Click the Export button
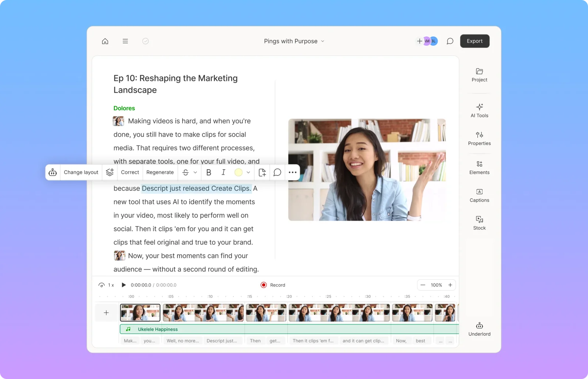588x379 pixels. pos(474,41)
